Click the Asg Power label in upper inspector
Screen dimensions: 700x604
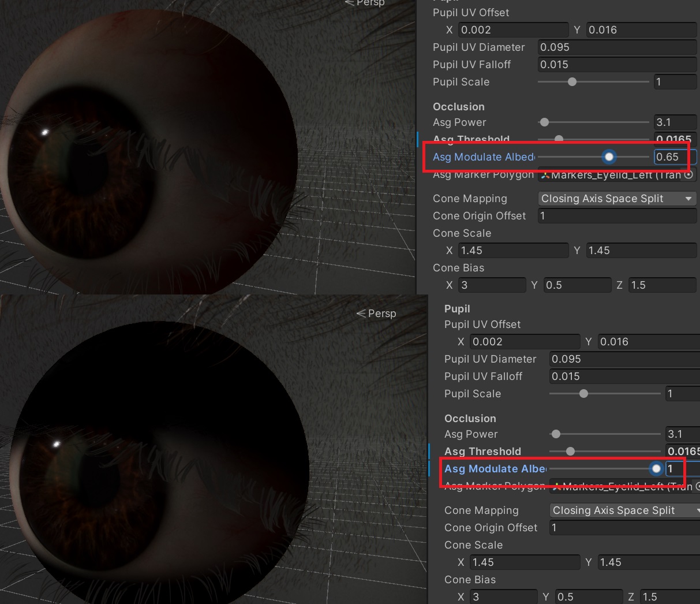[x=459, y=122]
